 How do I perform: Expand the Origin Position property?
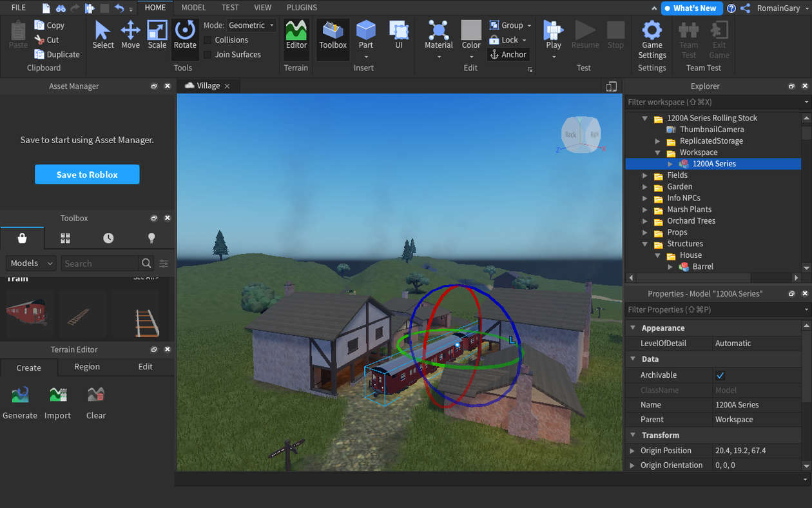click(632, 451)
